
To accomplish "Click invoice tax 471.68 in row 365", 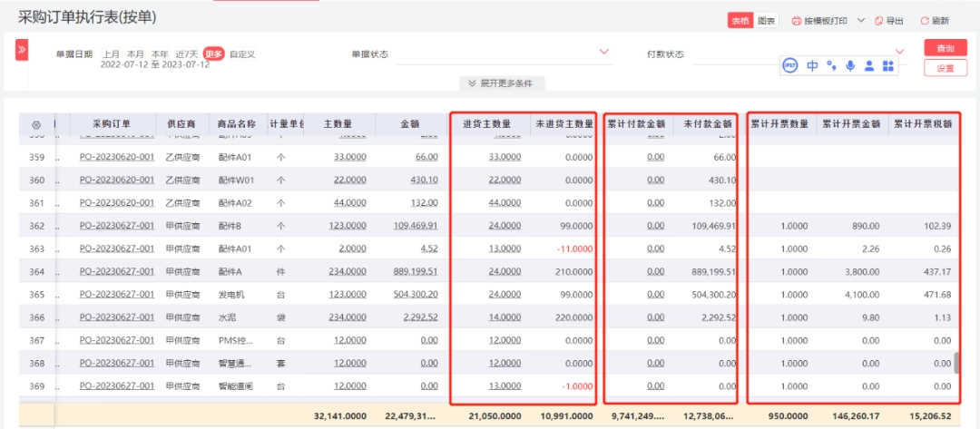I will point(939,294).
